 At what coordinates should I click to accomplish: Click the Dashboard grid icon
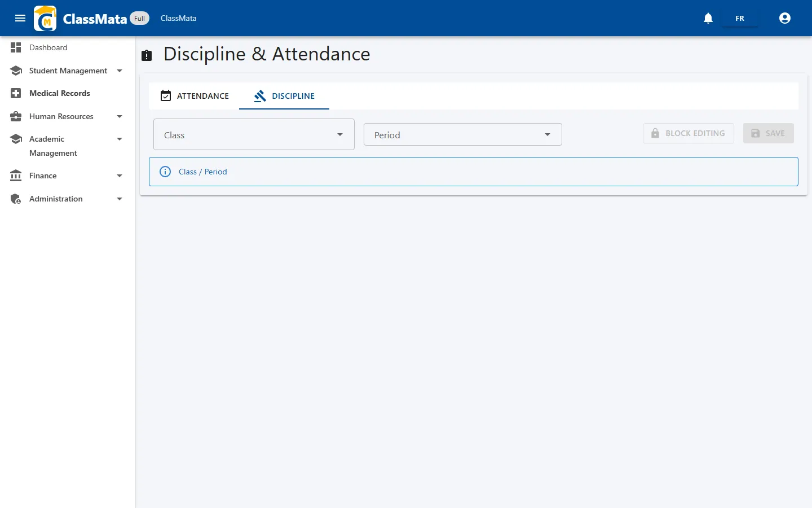tap(16, 47)
